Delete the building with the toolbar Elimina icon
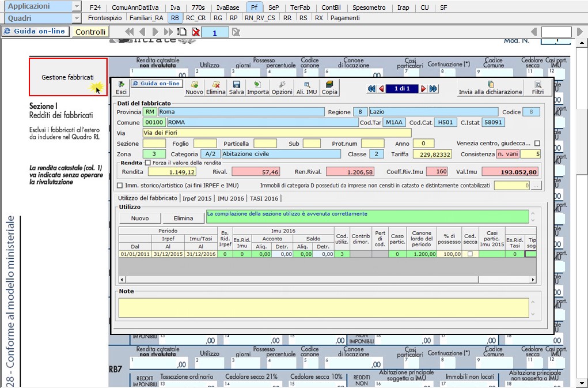Screen dimensions: 588x388 215,88
